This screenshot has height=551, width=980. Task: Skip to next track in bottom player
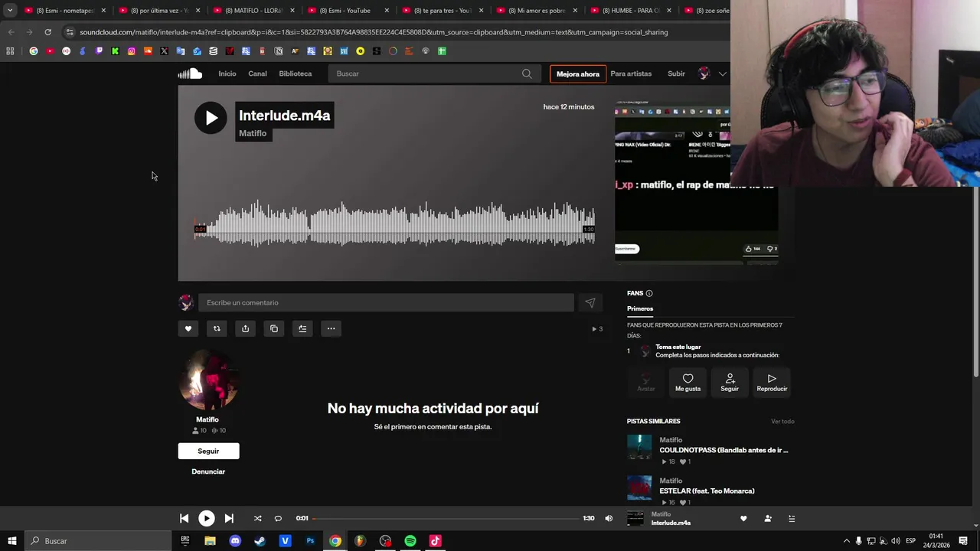(229, 518)
